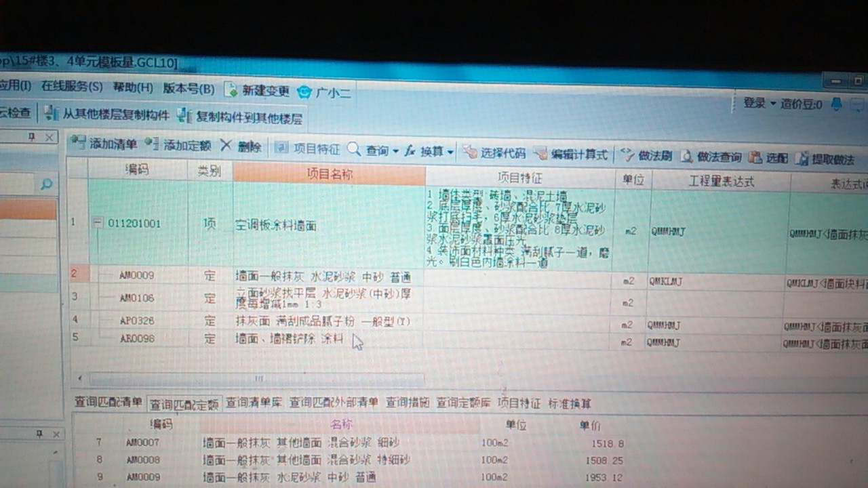Click 立面砂浆找平层 row name

323,299
